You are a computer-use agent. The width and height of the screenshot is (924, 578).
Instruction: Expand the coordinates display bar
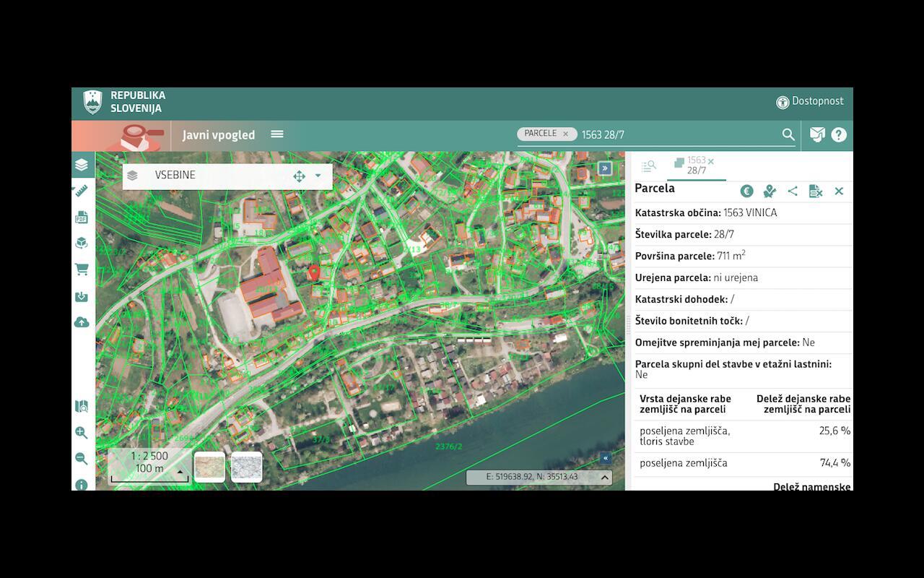pos(605,477)
